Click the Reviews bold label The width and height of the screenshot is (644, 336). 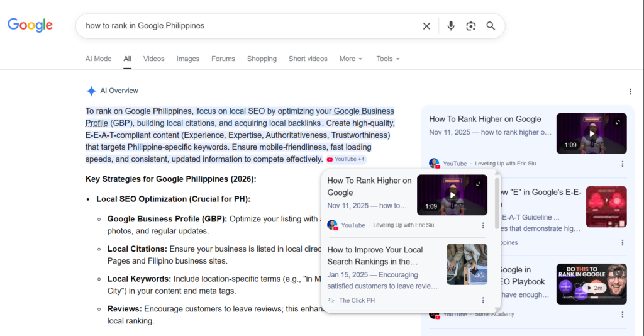click(125, 309)
